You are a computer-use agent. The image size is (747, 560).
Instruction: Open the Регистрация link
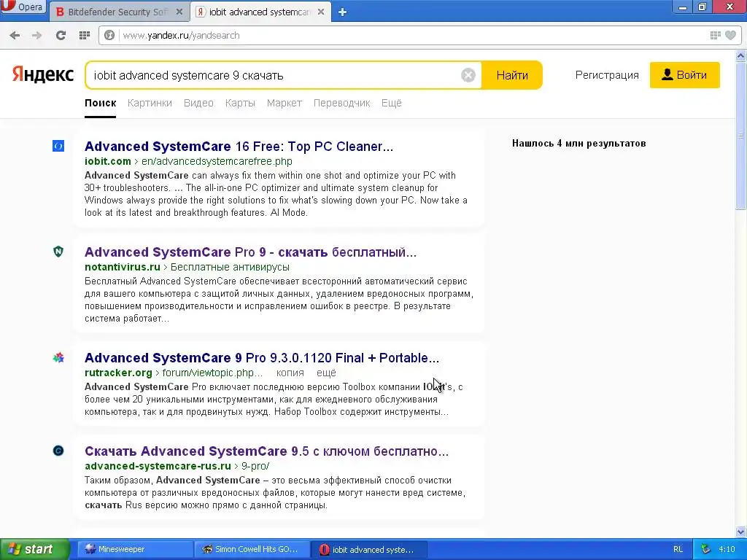tap(607, 75)
